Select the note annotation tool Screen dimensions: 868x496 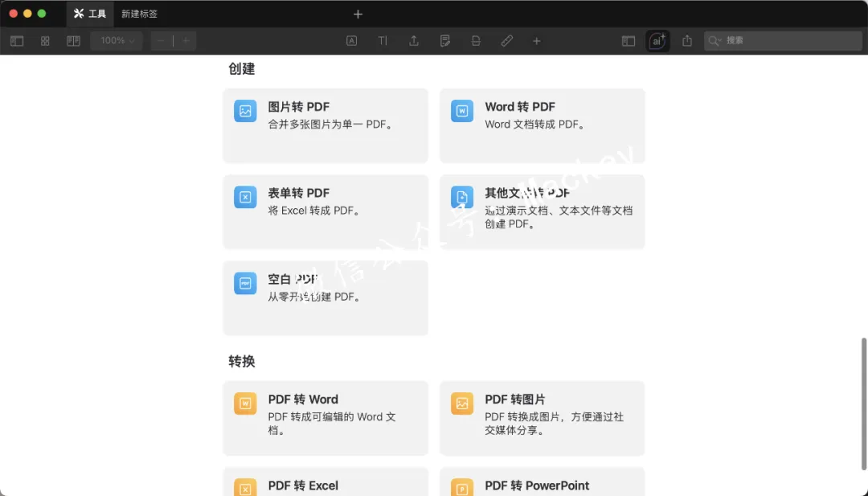tap(445, 41)
